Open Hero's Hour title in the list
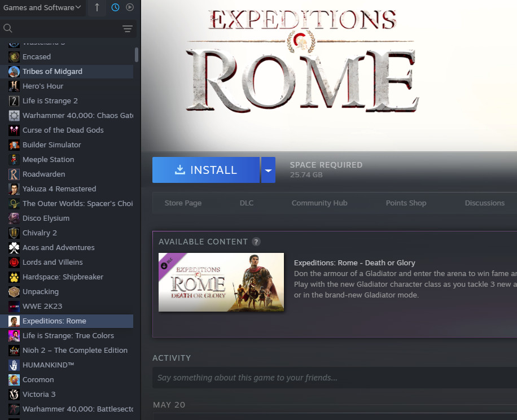 pos(43,86)
